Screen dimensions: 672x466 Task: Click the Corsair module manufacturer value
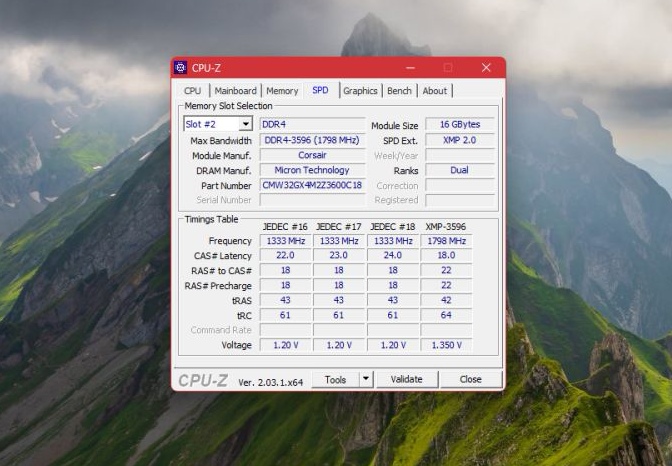(312, 155)
